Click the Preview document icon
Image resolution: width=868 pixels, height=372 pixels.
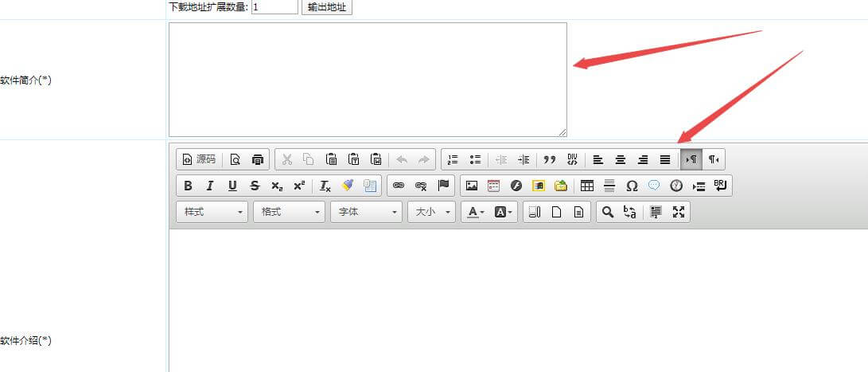(235, 159)
